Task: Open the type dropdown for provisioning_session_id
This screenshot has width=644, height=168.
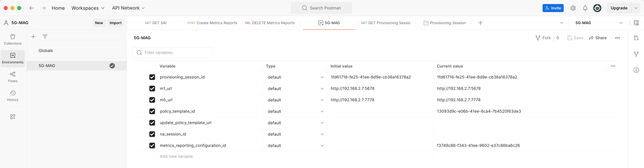Action: 322,77
